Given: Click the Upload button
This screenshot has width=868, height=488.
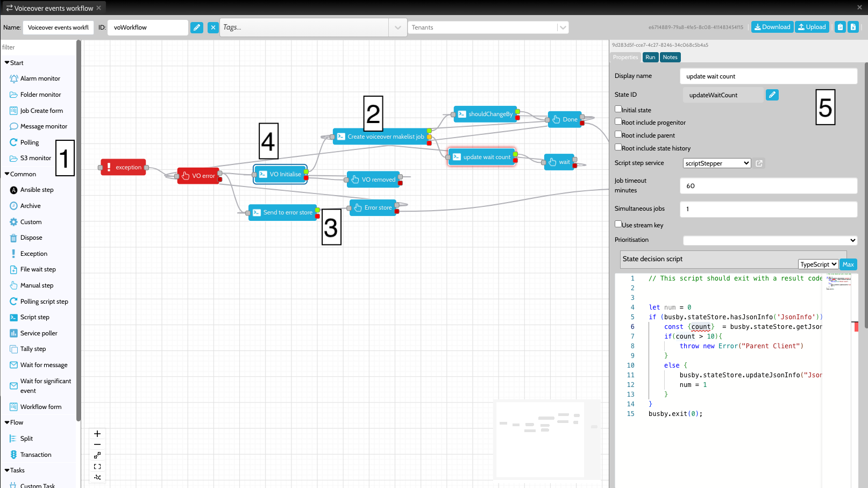Looking at the screenshot, I should click(x=812, y=27).
